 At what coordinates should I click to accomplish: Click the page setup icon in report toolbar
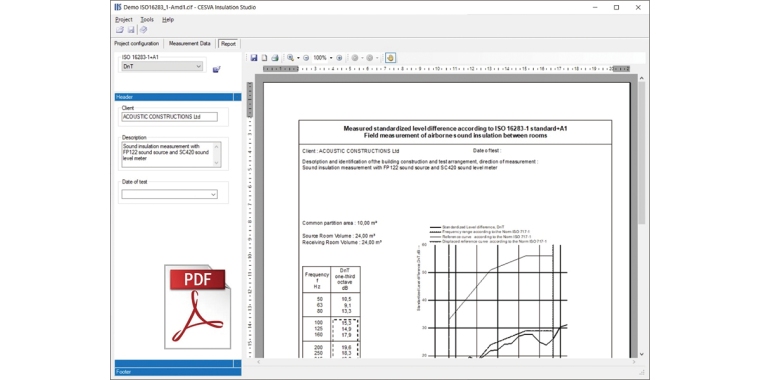[264, 58]
